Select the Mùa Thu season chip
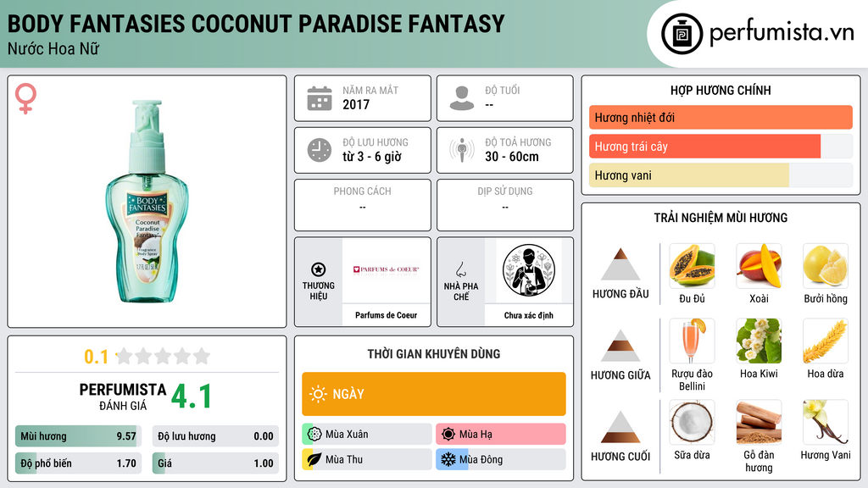This screenshot has height=488, width=868. pos(367,459)
